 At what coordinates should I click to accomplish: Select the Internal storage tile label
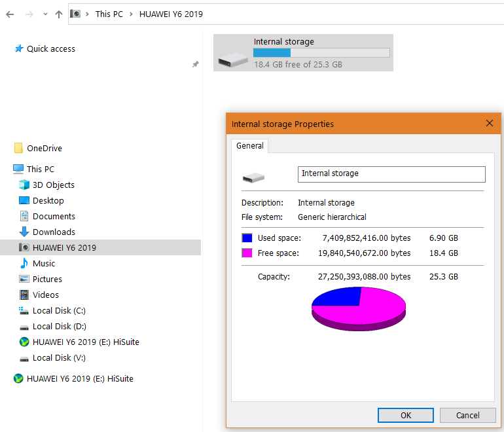tap(284, 42)
